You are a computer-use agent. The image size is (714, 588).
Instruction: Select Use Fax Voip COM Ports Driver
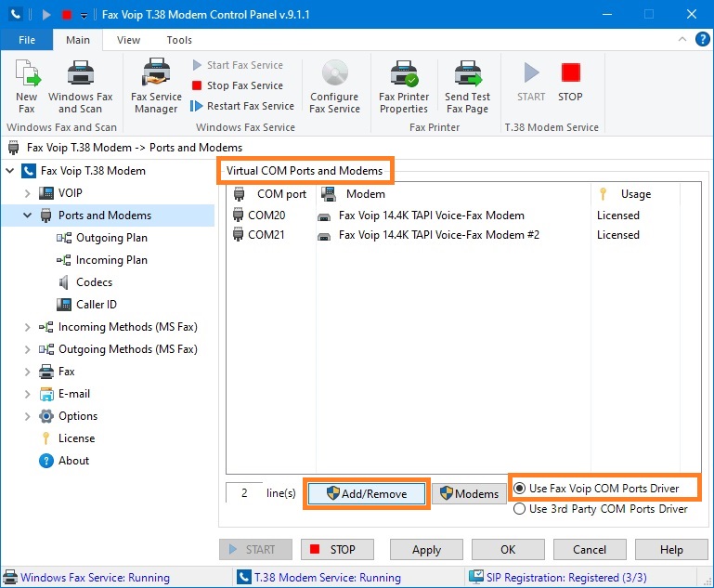point(596,489)
